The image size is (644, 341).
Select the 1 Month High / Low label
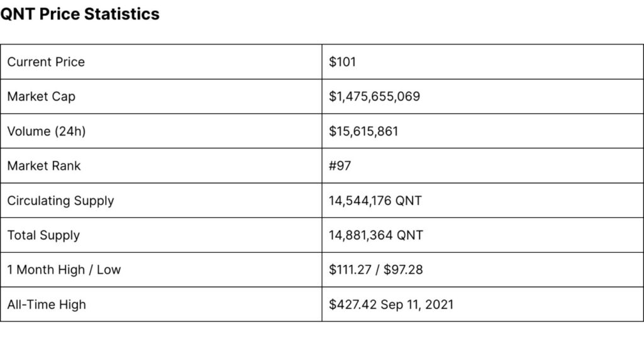(x=64, y=270)
